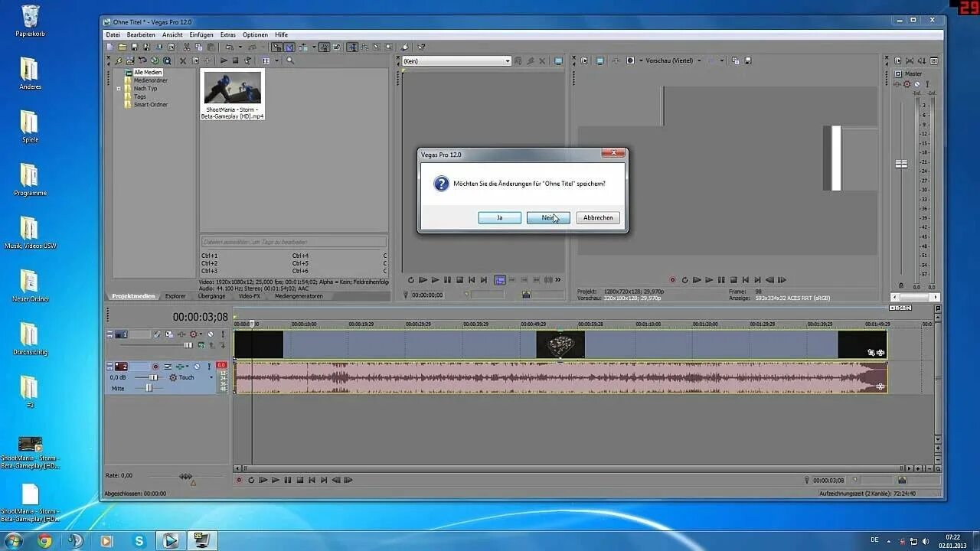Click the cut scissors icon in toolbar
Image resolution: width=980 pixels, height=551 pixels.
point(187,47)
